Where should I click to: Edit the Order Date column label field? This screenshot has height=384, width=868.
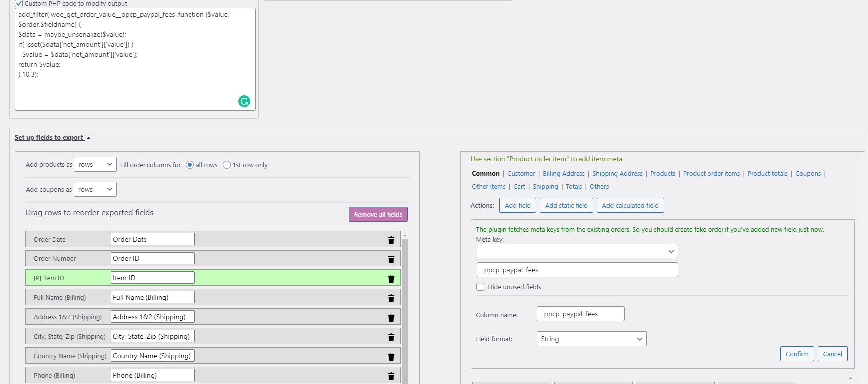click(152, 239)
